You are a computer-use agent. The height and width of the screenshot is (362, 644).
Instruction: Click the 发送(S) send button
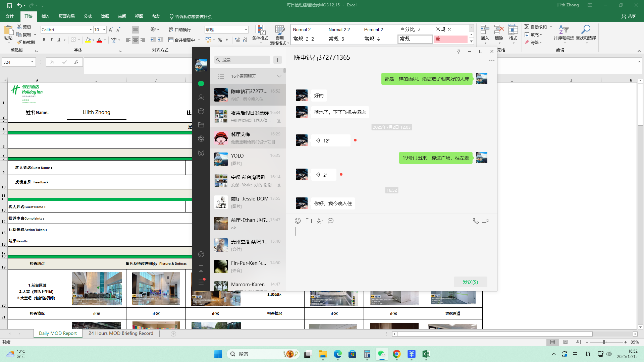(470, 282)
